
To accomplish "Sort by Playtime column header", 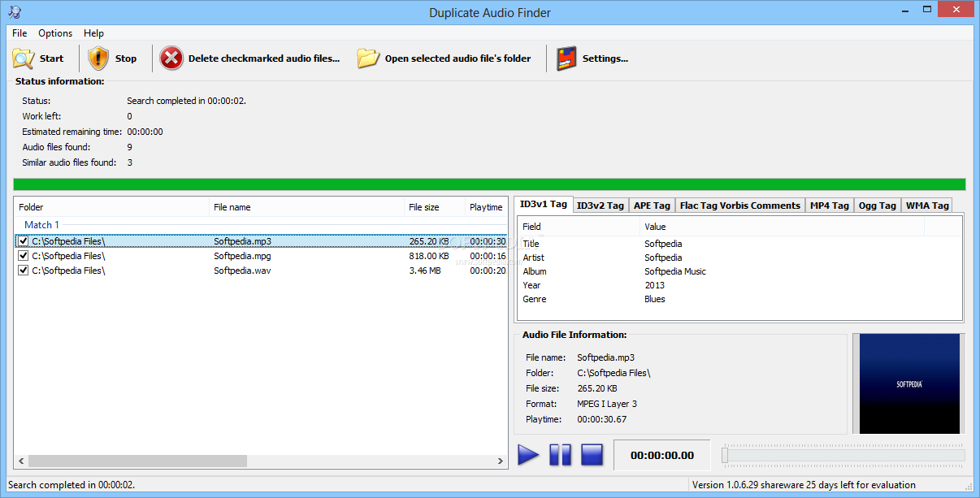I will (x=486, y=207).
